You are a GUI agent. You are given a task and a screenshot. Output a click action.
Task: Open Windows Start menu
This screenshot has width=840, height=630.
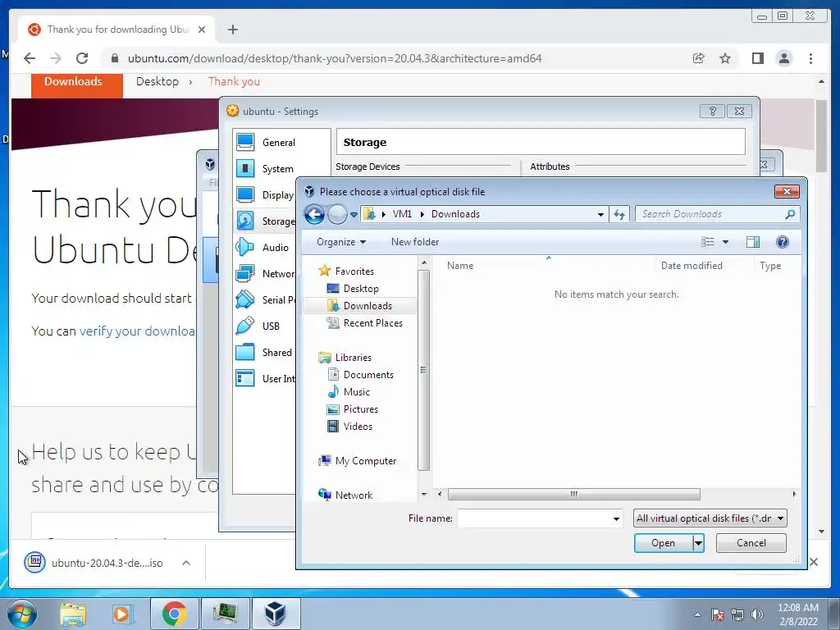point(22,614)
